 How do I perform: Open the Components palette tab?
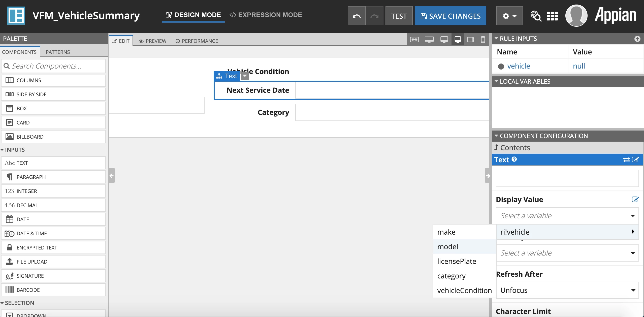pyautogui.click(x=19, y=52)
